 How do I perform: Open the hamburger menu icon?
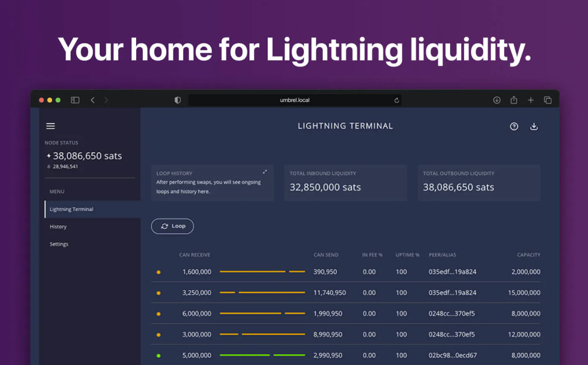(x=50, y=126)
